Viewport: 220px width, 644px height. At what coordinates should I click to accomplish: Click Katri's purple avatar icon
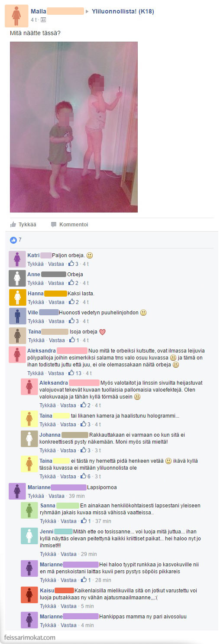(17, 259)
